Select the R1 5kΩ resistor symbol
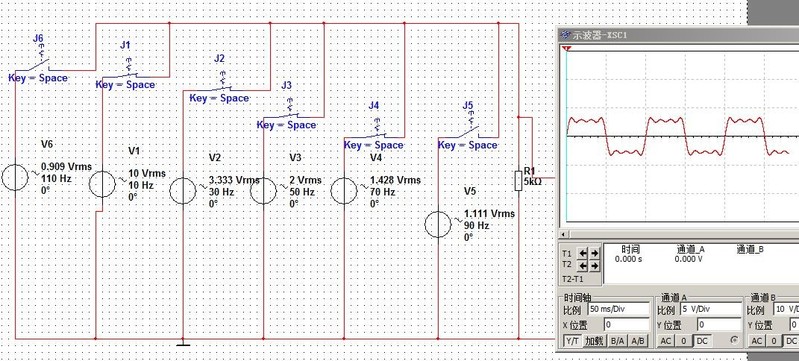 (518, 181)
